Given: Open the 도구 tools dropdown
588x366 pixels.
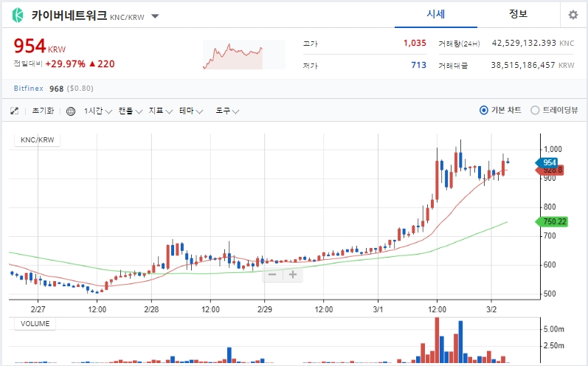Looking at the screenshot, I should point(227,111).
